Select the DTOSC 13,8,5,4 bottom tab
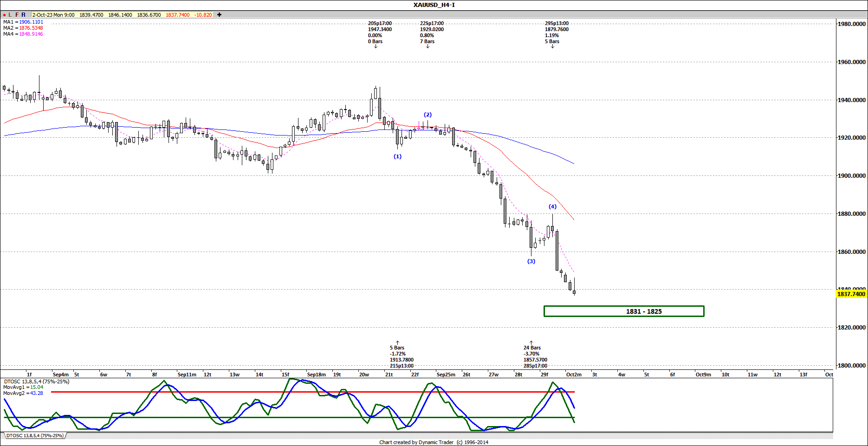868x446 pixels. (35, 436)
